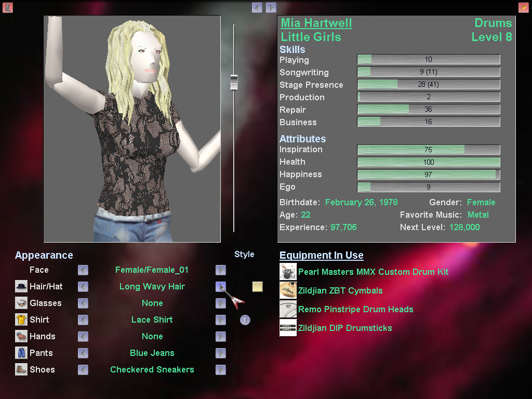Open the Mia Hartwell name link
The image size is (532, 399).
click(x=316, y=23)
